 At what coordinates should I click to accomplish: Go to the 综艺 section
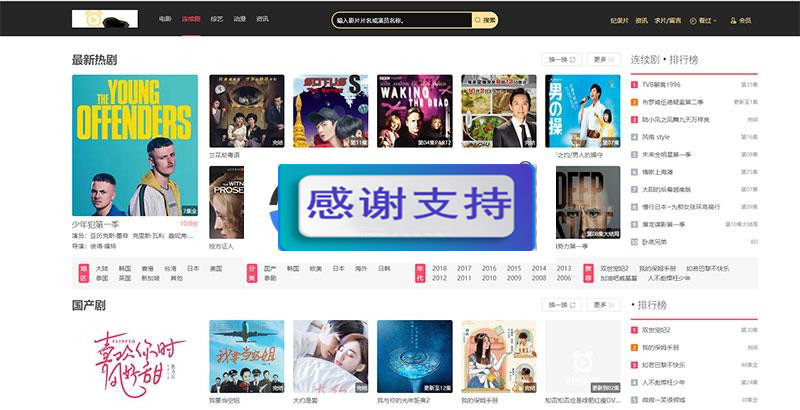coord(217,19)
